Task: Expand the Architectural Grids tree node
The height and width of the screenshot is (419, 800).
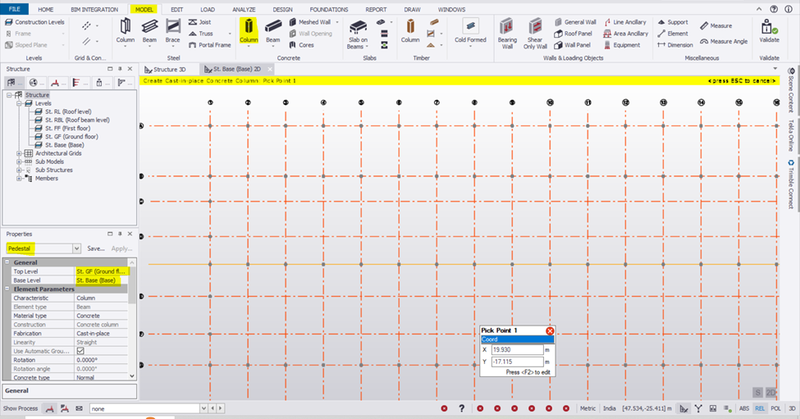Action: (19, 153)
